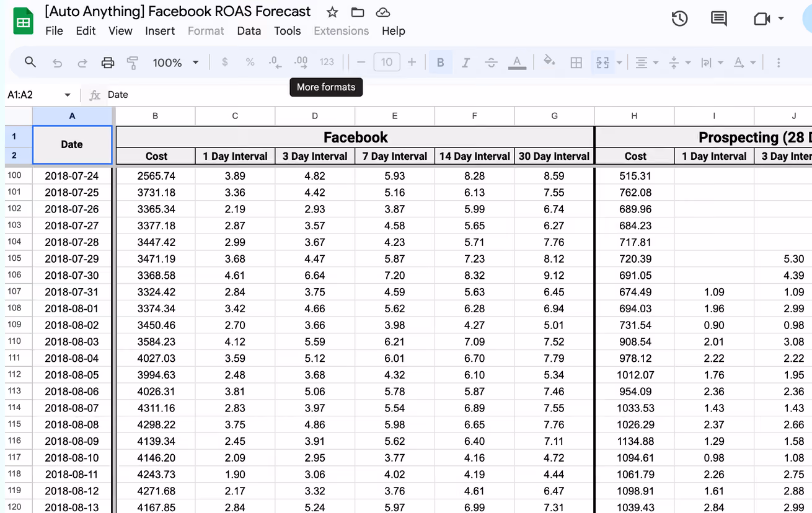Open More formats 123 dropdown

click(327, 62)
